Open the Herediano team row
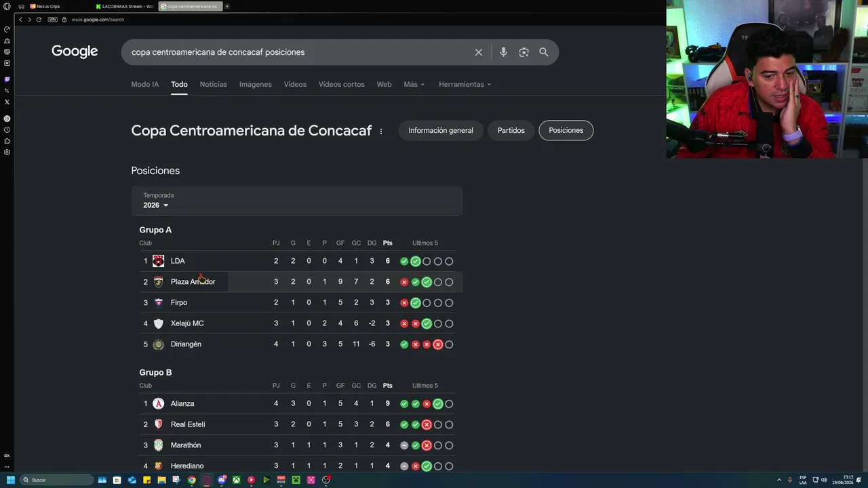 (x=297, y=466)
